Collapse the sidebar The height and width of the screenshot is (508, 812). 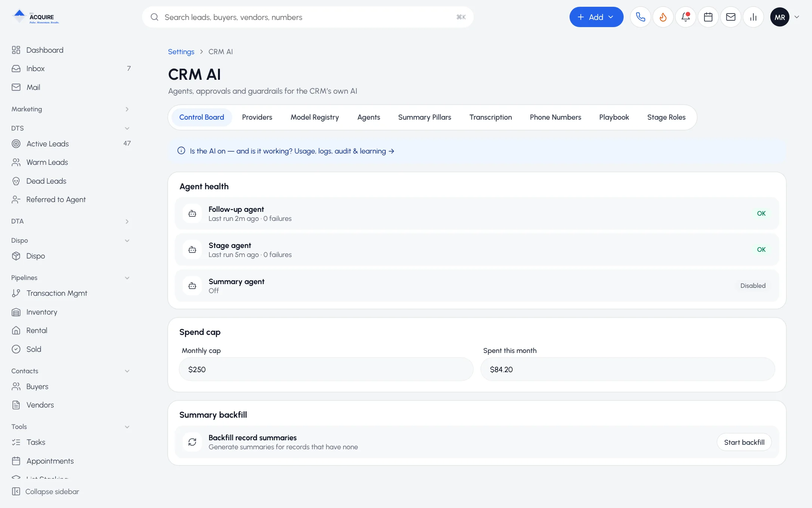pyautogui.click(x=45, y=491)
